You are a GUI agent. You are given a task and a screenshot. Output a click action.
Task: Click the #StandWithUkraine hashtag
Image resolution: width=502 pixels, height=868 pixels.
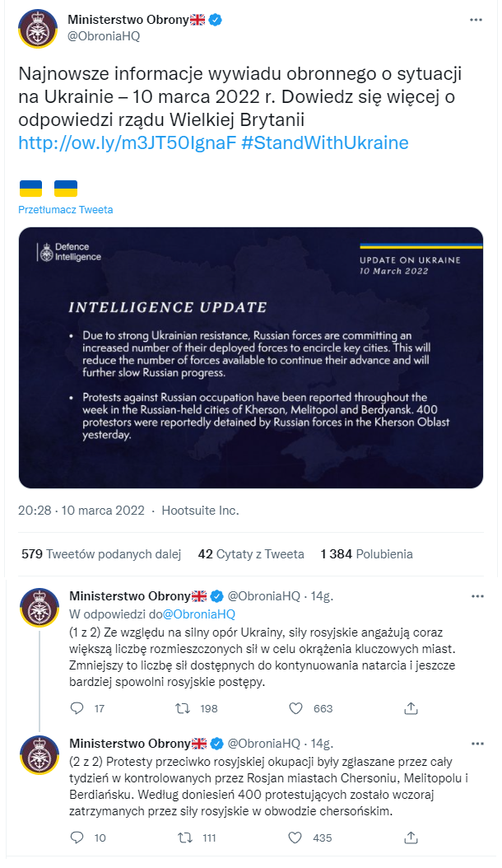(325, 142)
